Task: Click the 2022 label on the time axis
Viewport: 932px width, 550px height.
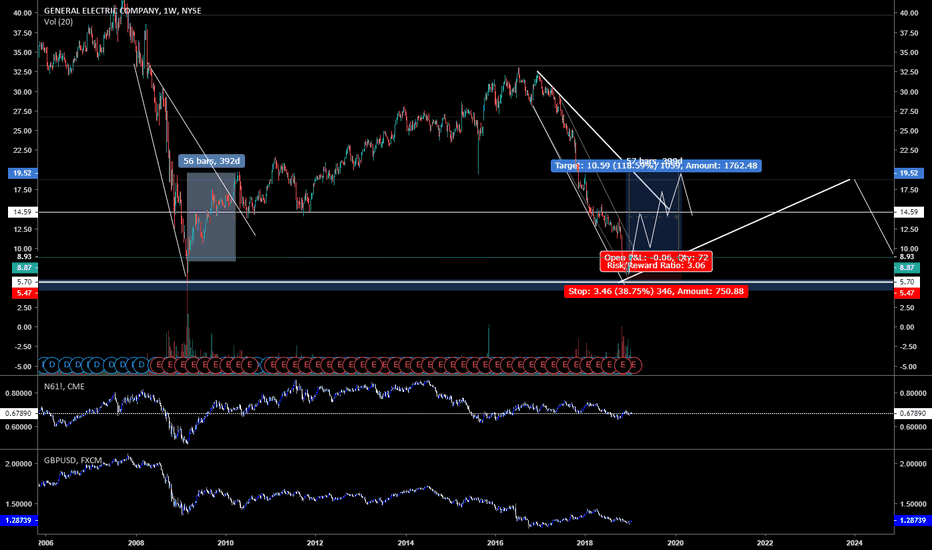Action: point(765,543)
